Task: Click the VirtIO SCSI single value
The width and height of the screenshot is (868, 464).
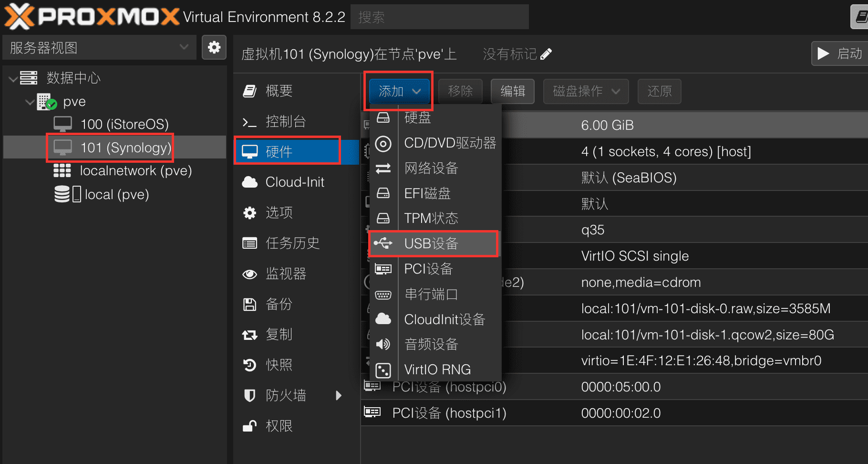Action: 635,256
